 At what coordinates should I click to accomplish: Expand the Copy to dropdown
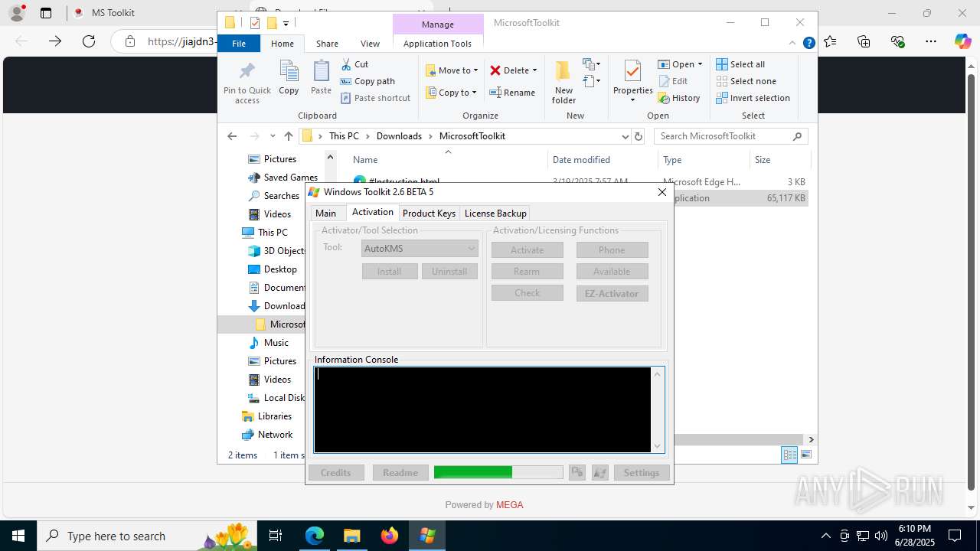[475, 93]
